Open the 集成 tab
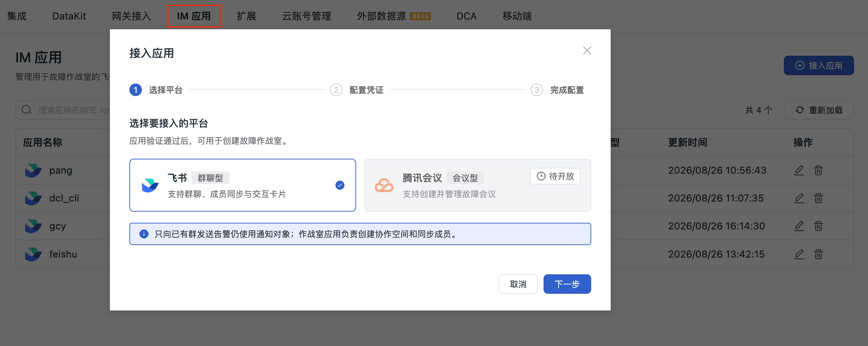Viewport: 868px width, 346px height. [x=17, y=16]
